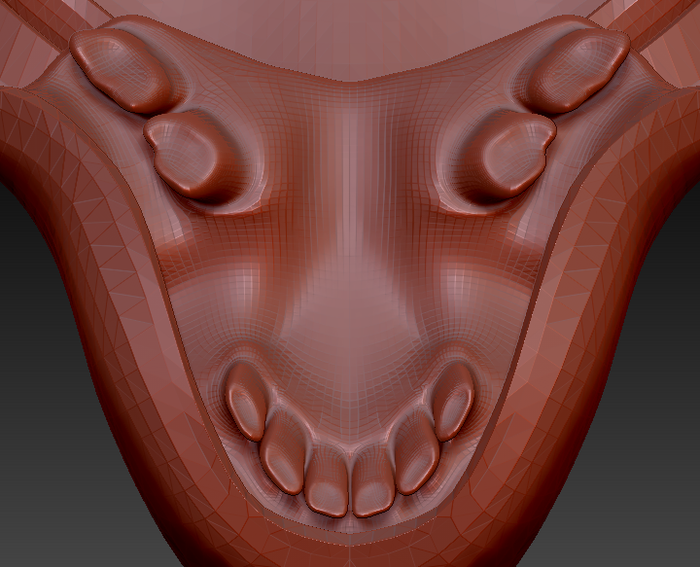Select the rightmost small front tooth
This screenshot has width=700, height=567.
tap(453, 402)
